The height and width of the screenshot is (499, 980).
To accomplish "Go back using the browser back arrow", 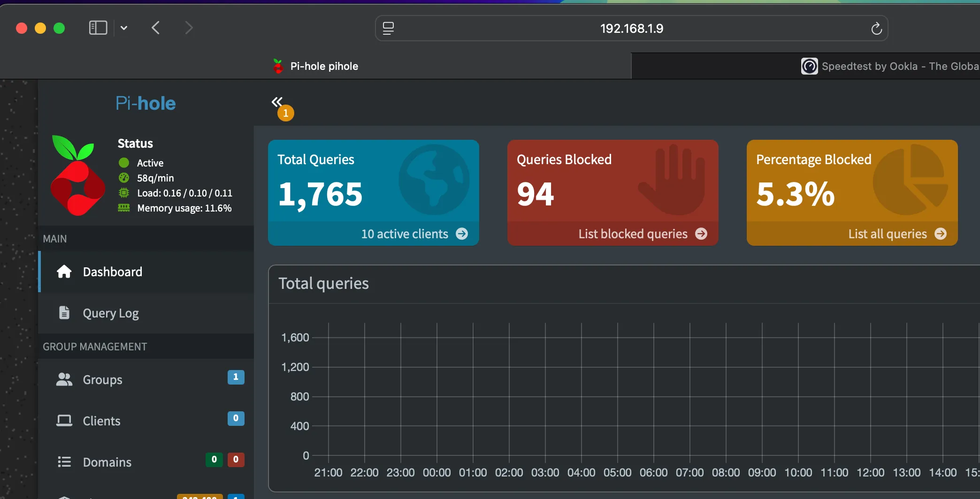I will (156, 28).
